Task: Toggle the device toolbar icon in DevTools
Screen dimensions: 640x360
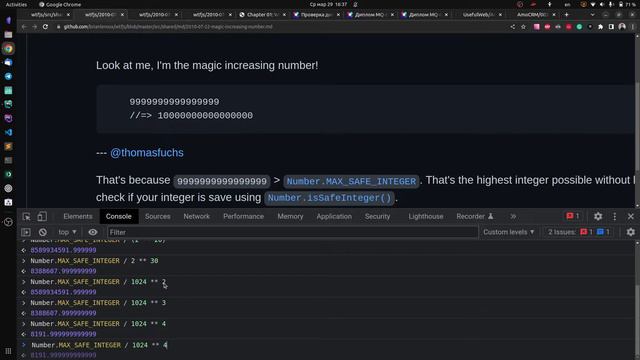Action: point(42,216)
